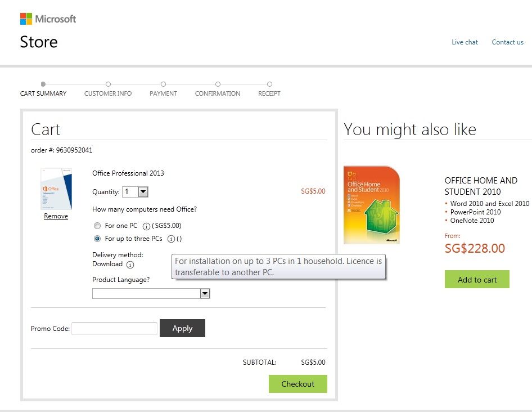Click Office Professional 2013 product image
Viewport: 532px width, 412px height.
tap(56, 189)
